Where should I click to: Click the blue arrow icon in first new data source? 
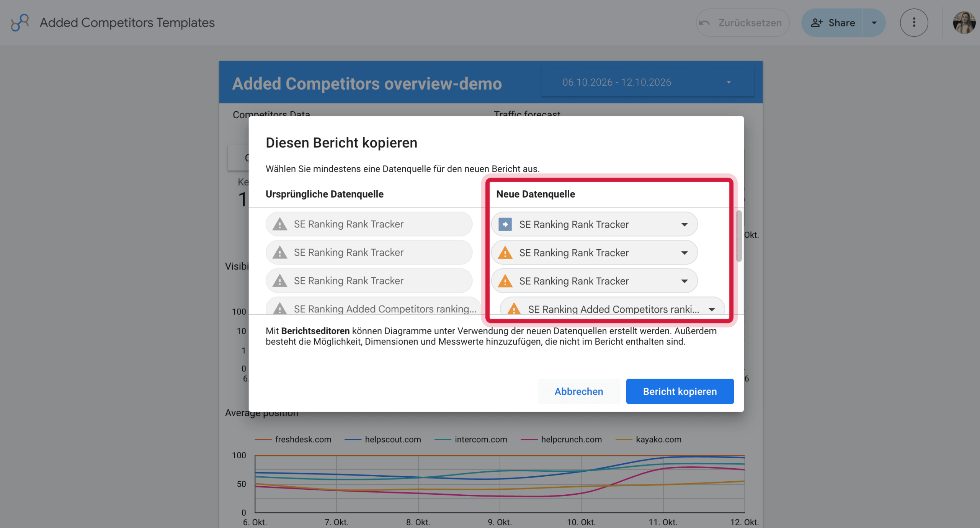tap(505, 224)
